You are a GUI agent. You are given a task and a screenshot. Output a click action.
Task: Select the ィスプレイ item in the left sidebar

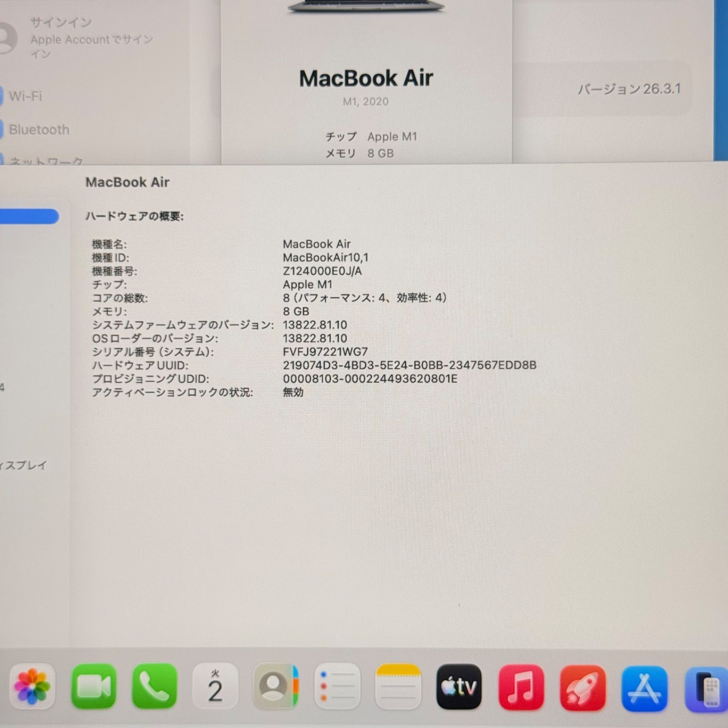tap(24, 465)
